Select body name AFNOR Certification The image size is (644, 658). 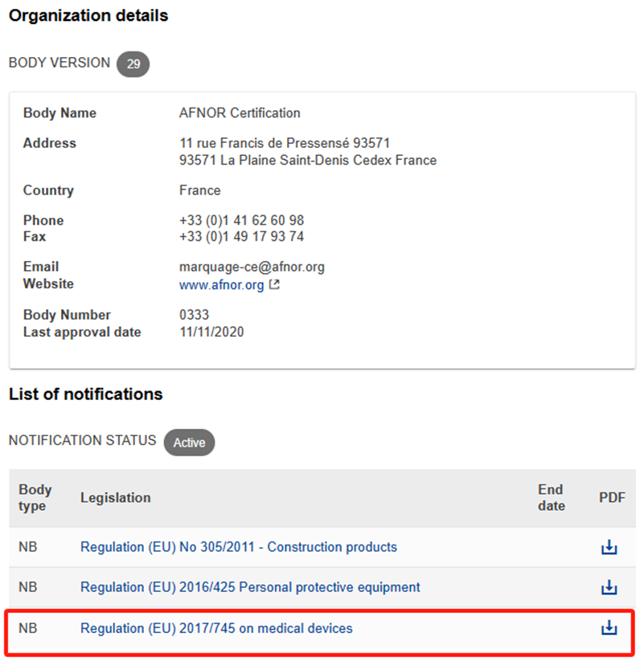tap(240, 113)
